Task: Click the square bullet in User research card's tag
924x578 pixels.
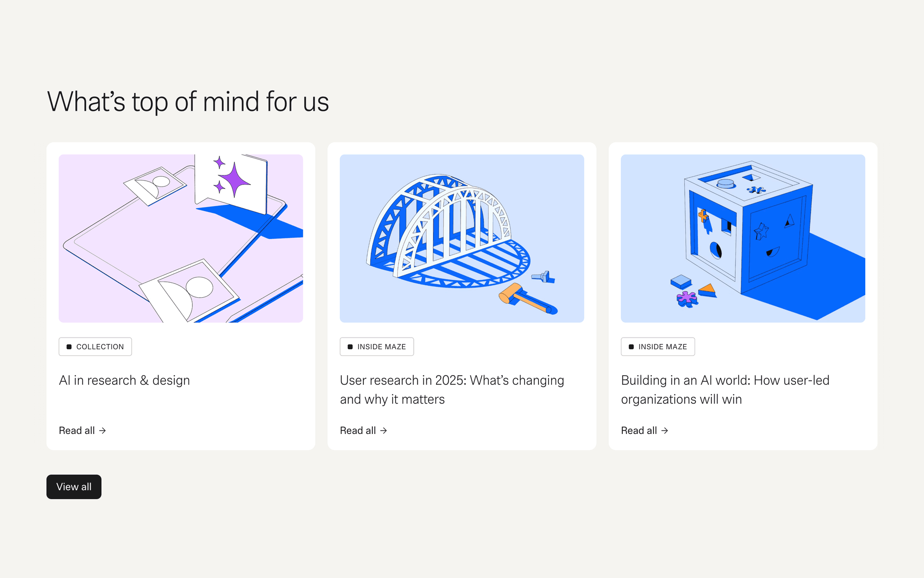Action: (350, 347)
